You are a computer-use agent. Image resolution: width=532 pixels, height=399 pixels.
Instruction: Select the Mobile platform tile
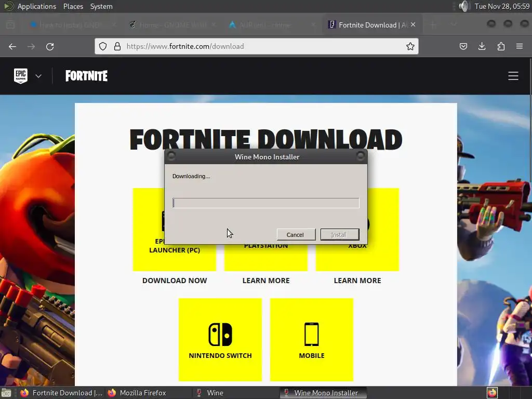coord(312,340)
